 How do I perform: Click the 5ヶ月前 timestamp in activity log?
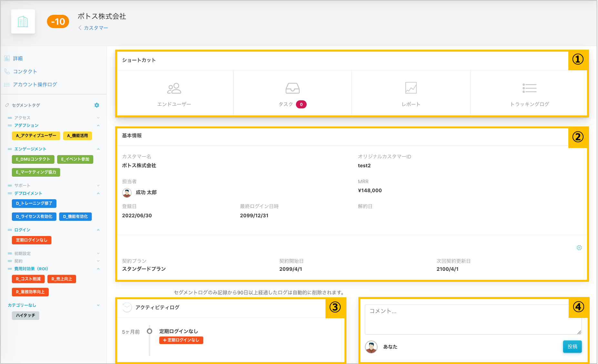click(x=131, y=332)
